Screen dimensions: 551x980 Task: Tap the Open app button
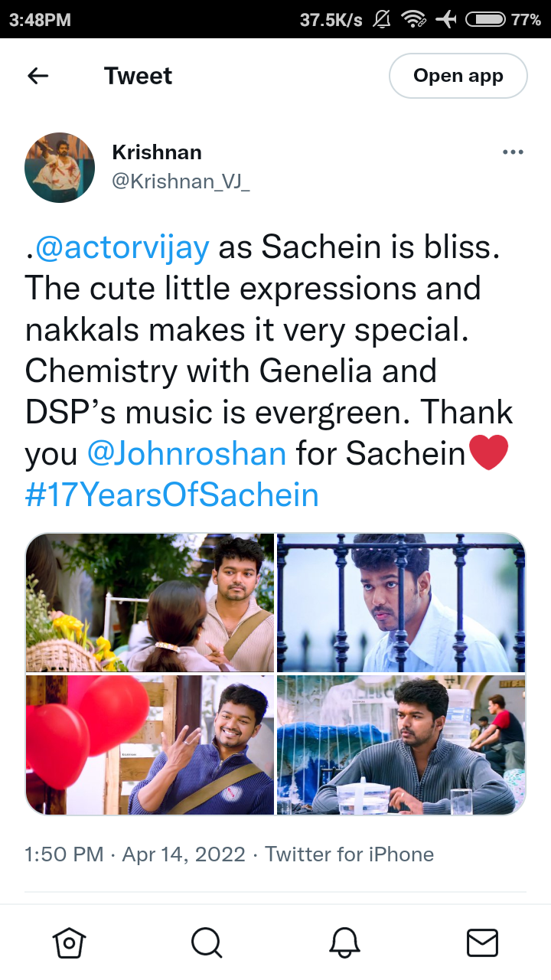[x=458, y=76]
